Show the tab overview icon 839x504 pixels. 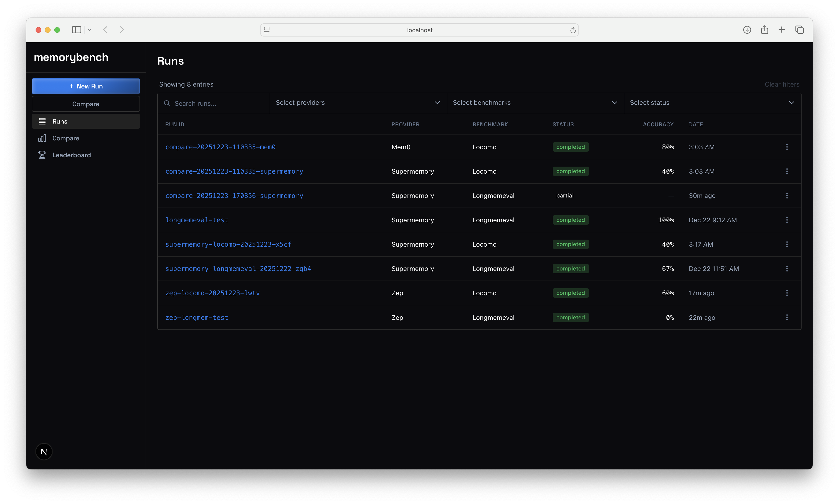pyautogui.click(x=799, y=30)
